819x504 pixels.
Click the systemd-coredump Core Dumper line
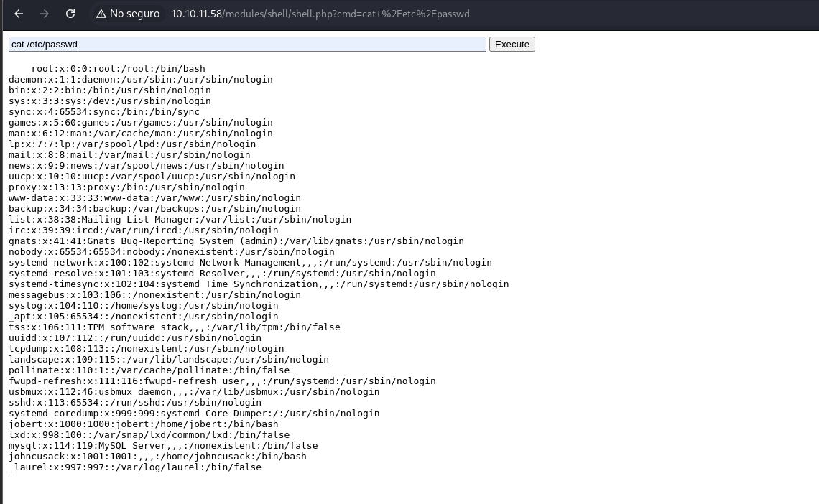point(193,414)
